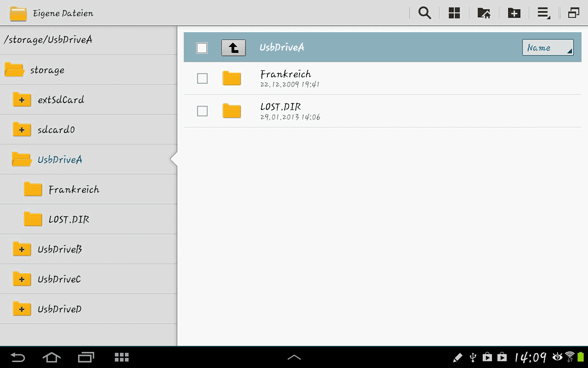Expand the extSdCard folder plus icon

pyautogui.click(x=22, y=99)
